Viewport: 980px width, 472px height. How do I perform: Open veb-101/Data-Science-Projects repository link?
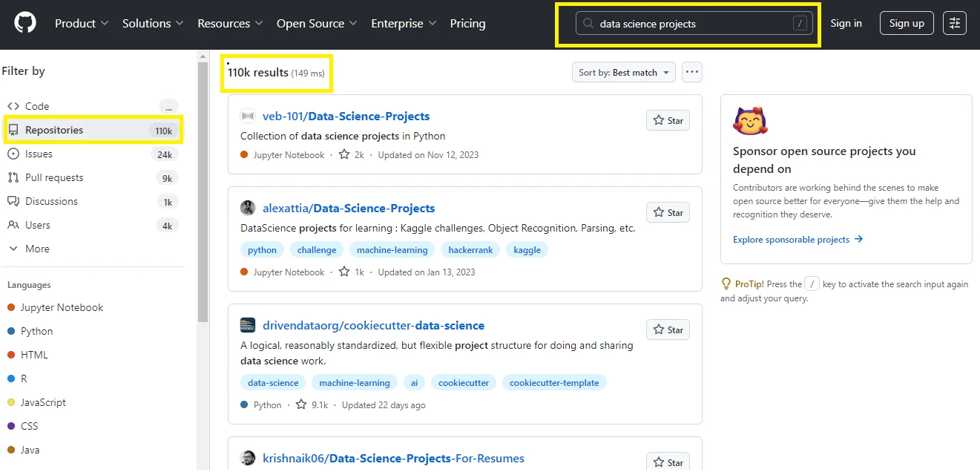pyautogui.click(x=346, y=116)
